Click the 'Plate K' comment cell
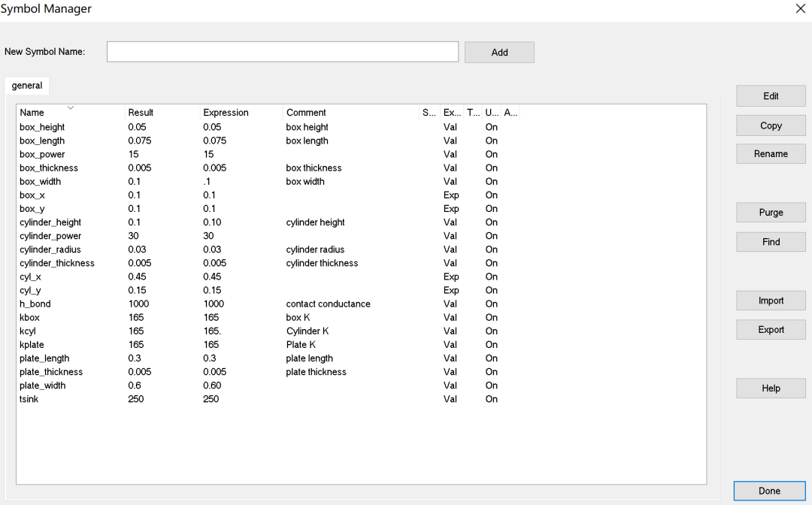The image size is (812, 505). pyautogui.click(x=300, y=345)
